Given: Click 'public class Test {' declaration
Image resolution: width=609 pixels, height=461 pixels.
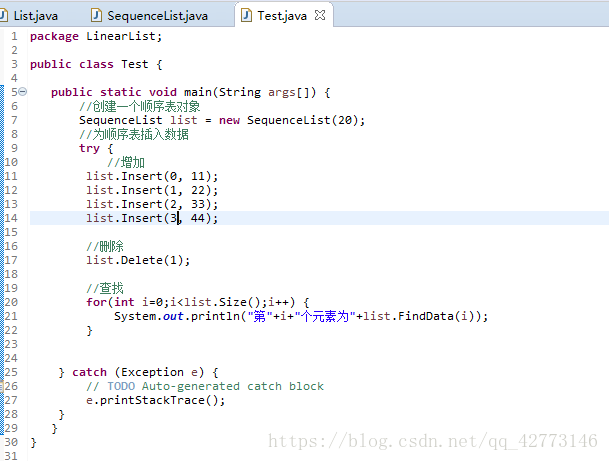Looking at the screenshot, I should click(96, 64).
